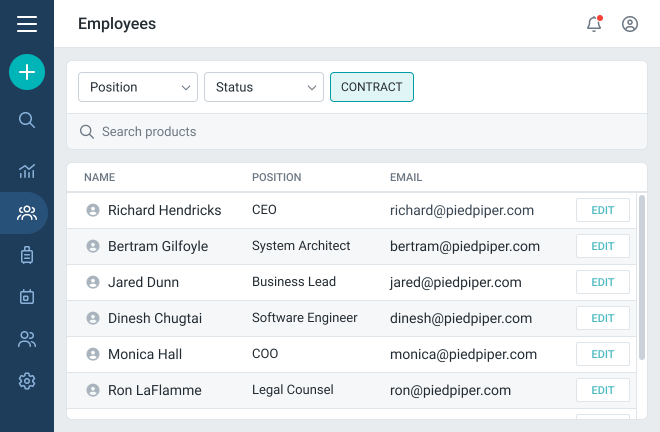Click the ron@piedpiper.com email

click(x=450, y=390)
